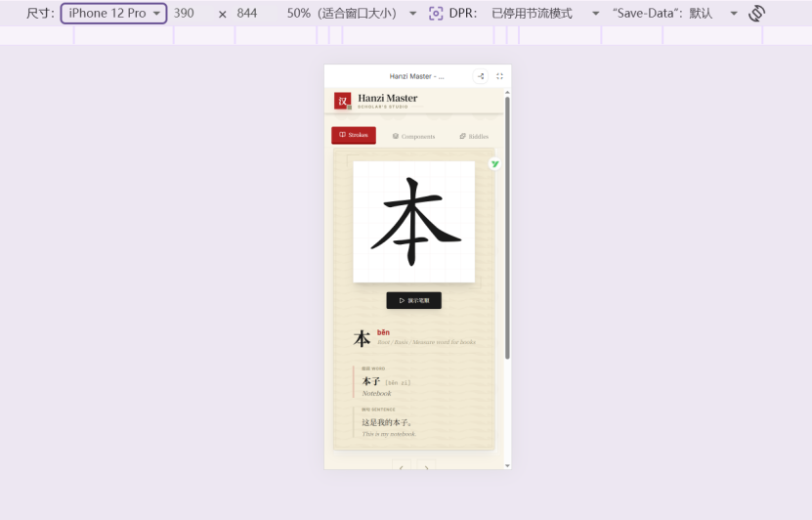Viewport: 812px width, 520px height.
Task: Play the stroke order demo button
Action: point(413,300)
